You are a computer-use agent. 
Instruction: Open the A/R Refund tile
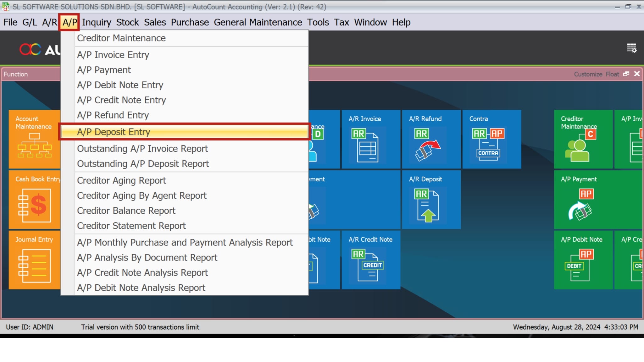click(x=431, y=139)
